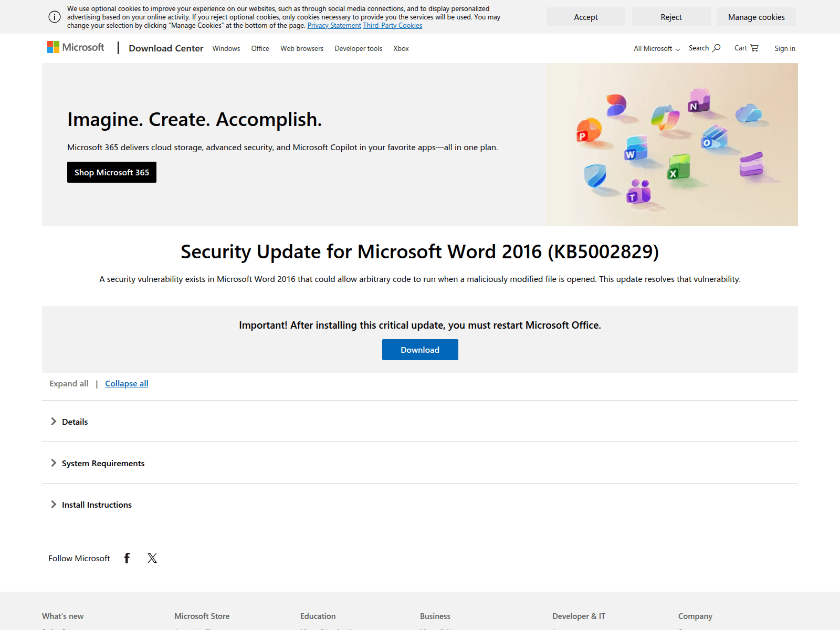Screen dimensions: 840x630
Task: Go to Download Center home
Action: (x=166, y=48)
